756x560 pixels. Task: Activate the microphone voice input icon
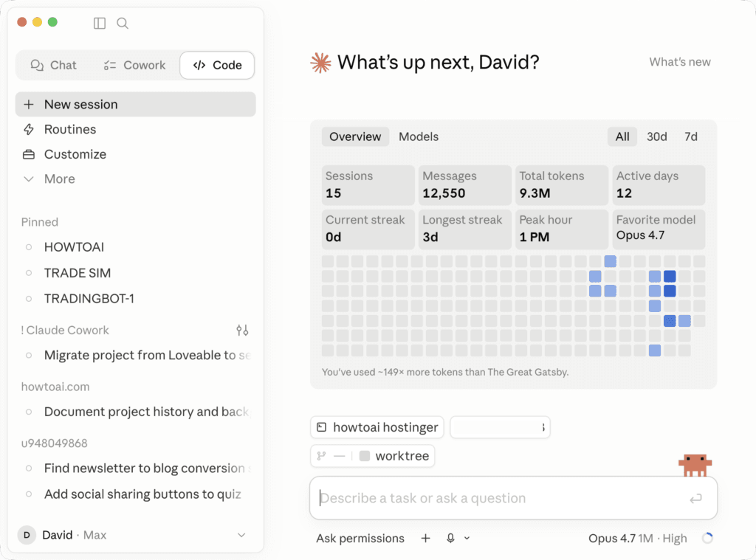pos(450,539)
